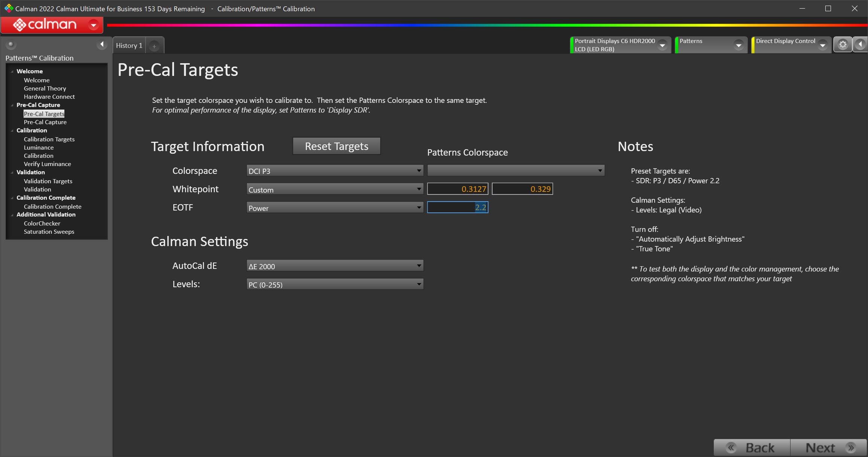Click the round indicator in sidebar header
Viewport: 868px width, 457px height.
tap(11, 45)
